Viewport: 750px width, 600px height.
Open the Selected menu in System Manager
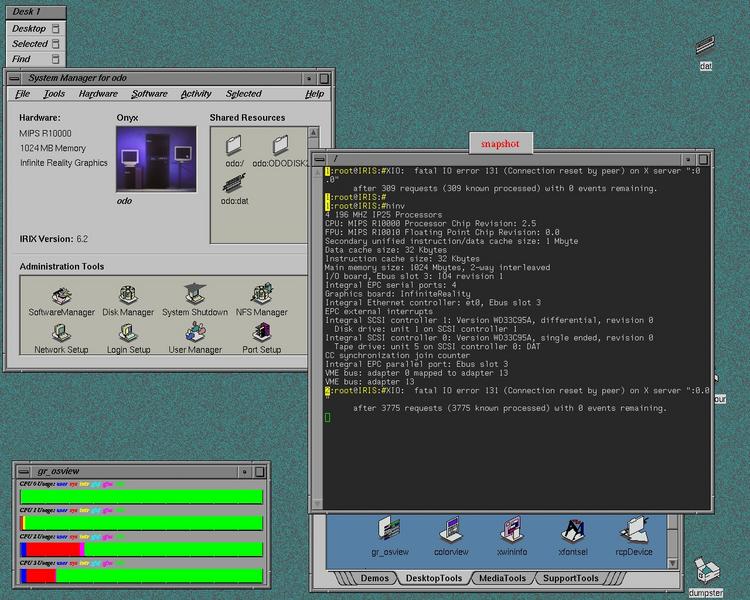pos(244,94)
